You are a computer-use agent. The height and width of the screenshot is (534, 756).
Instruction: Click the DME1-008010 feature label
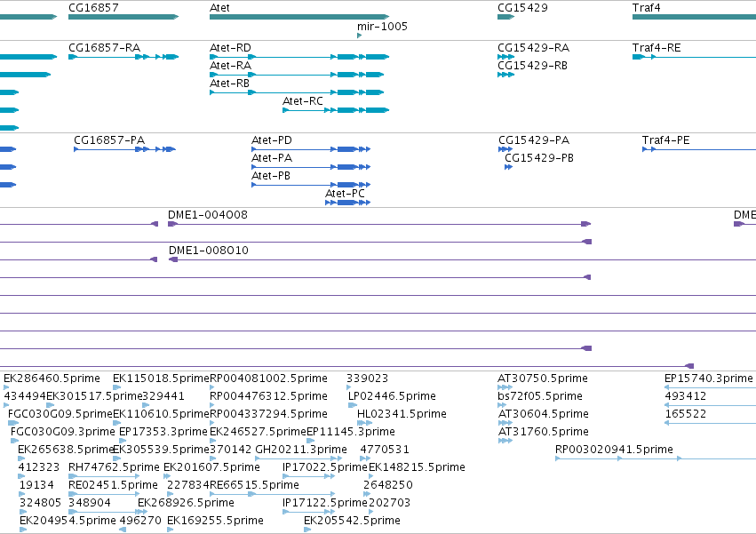coord(208,251)
